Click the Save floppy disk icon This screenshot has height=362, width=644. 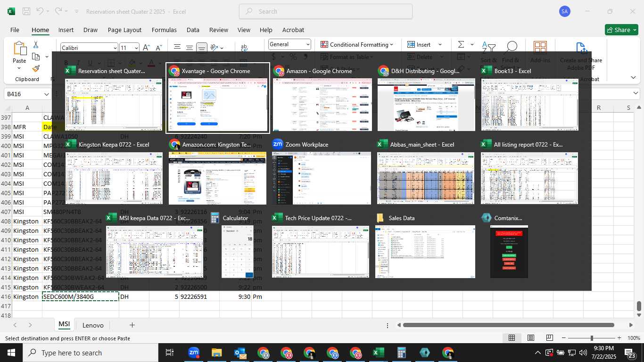pyautogui.click(x=26, y=11)
